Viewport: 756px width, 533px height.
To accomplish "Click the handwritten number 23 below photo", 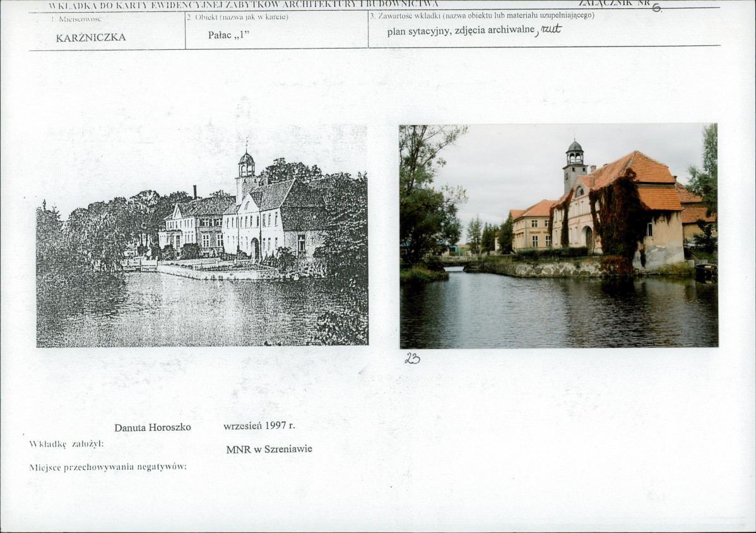I will (412, 358).
